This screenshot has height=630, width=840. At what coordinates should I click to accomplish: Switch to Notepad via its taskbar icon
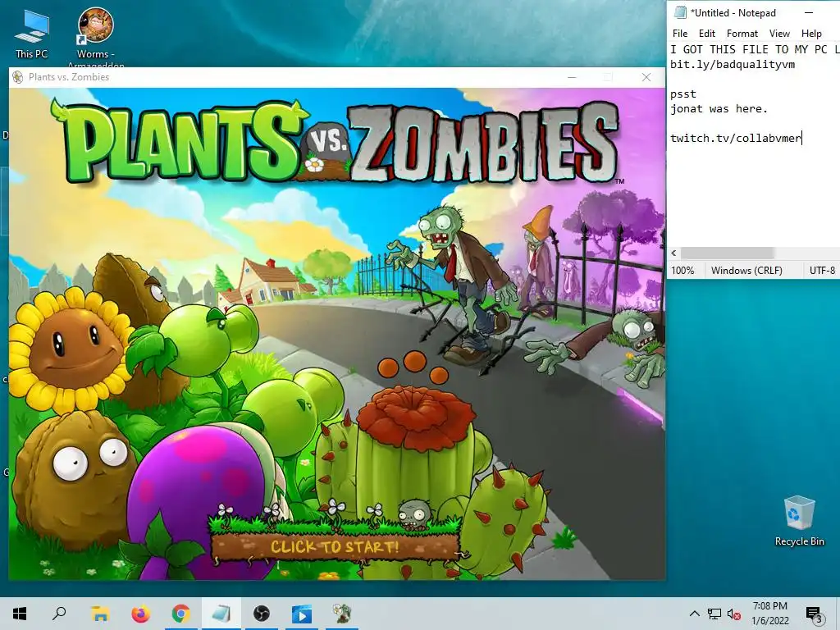221,614
